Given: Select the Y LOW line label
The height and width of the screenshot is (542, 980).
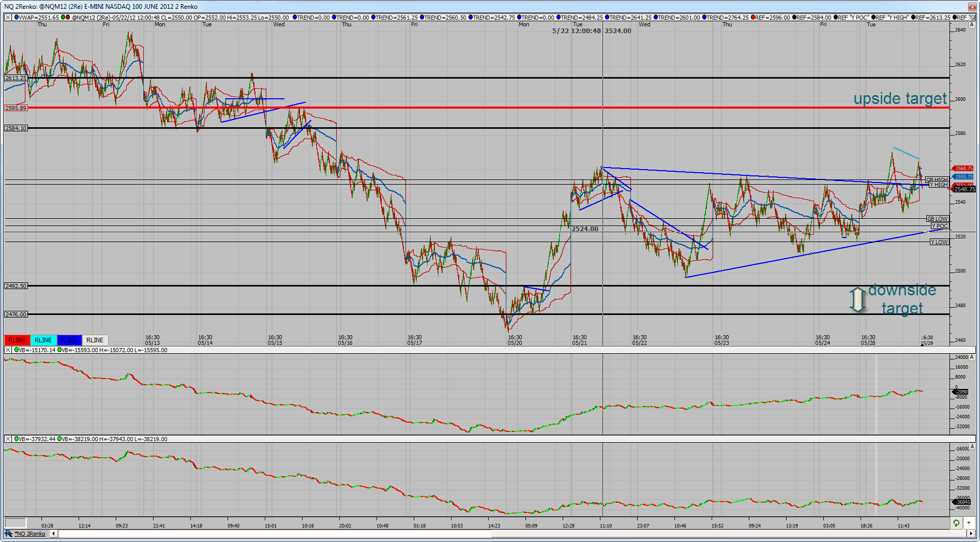Looking at the screenshot, I should [939, 242].
